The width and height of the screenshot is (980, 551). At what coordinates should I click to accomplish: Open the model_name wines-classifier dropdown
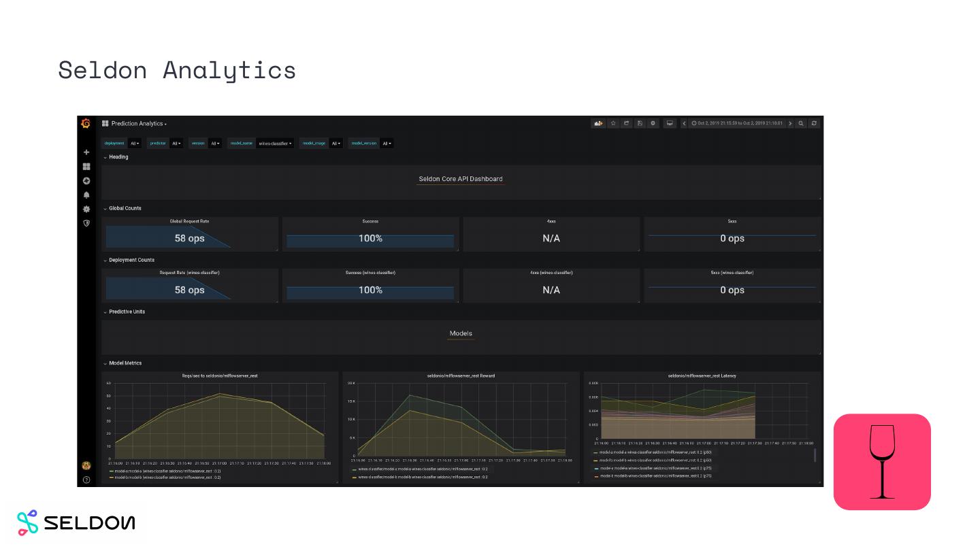pyautogui.click(x=275, y=144)
